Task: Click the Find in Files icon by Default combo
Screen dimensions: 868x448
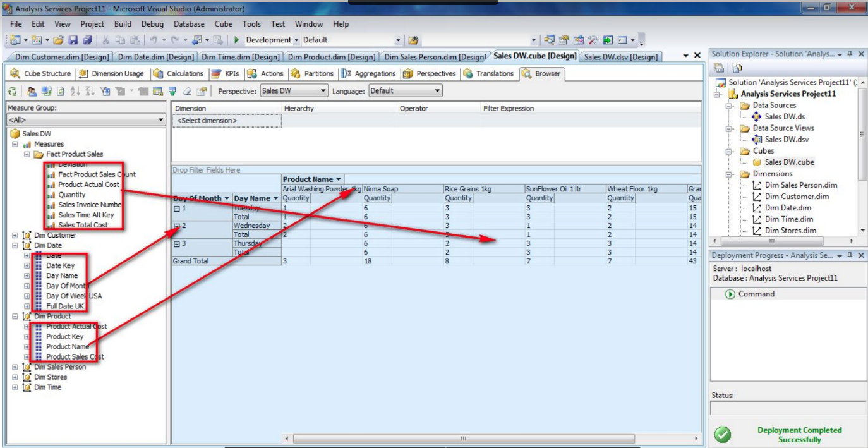Action: 414,40
